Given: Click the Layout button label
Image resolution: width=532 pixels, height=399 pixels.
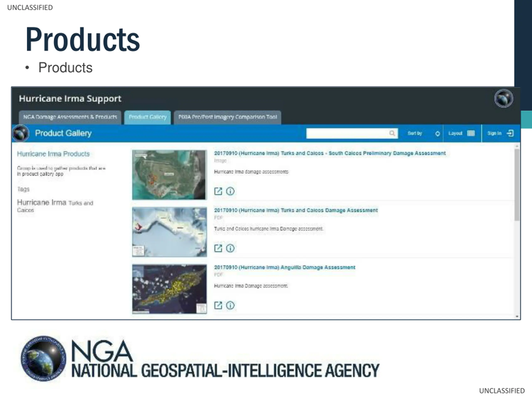Looking at the screenshot, I should tap(455, 133).
